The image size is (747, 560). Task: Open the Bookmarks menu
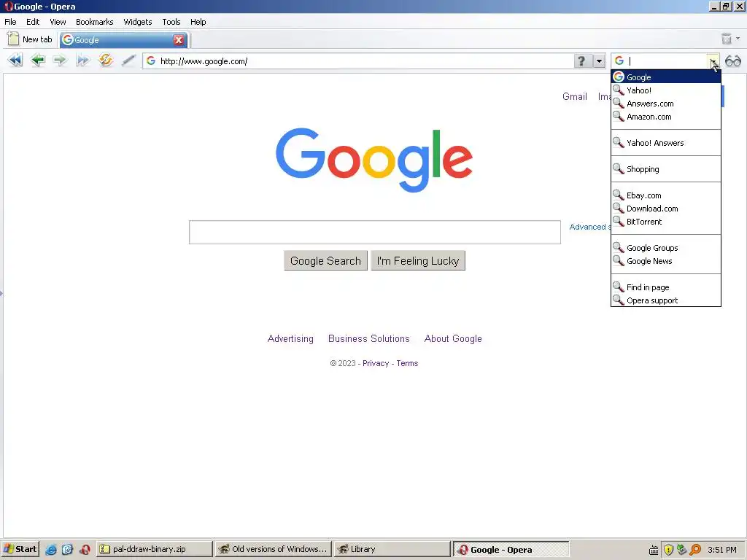point(94,22)
